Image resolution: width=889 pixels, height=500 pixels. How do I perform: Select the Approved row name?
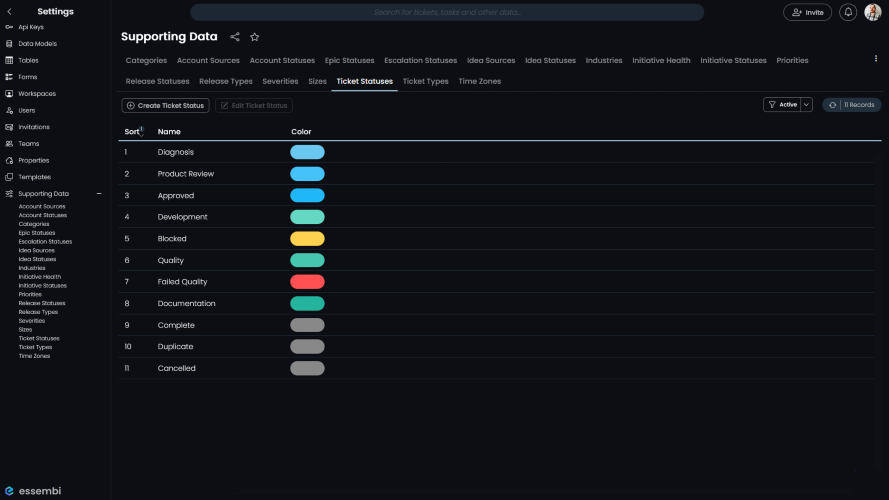pos(176,196)
